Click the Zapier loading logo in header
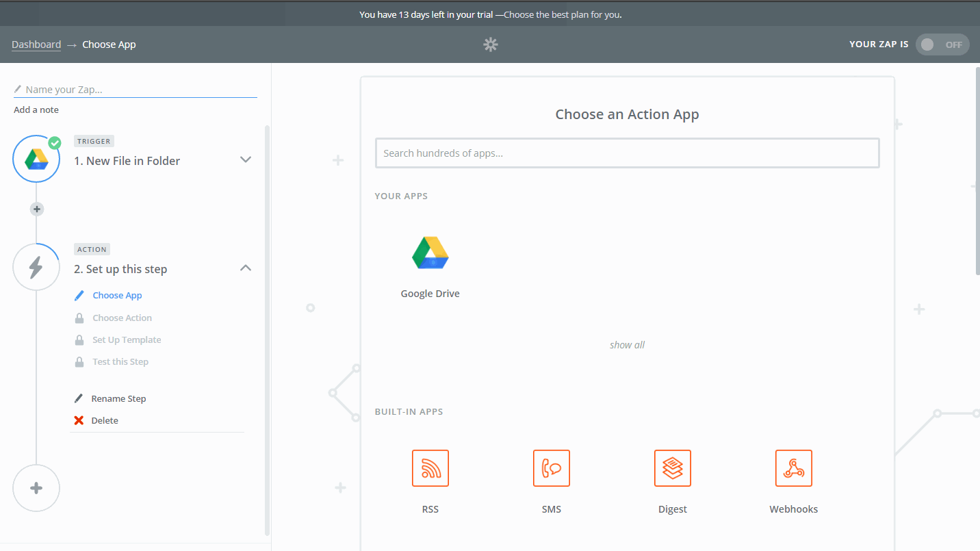 (491, 44)
